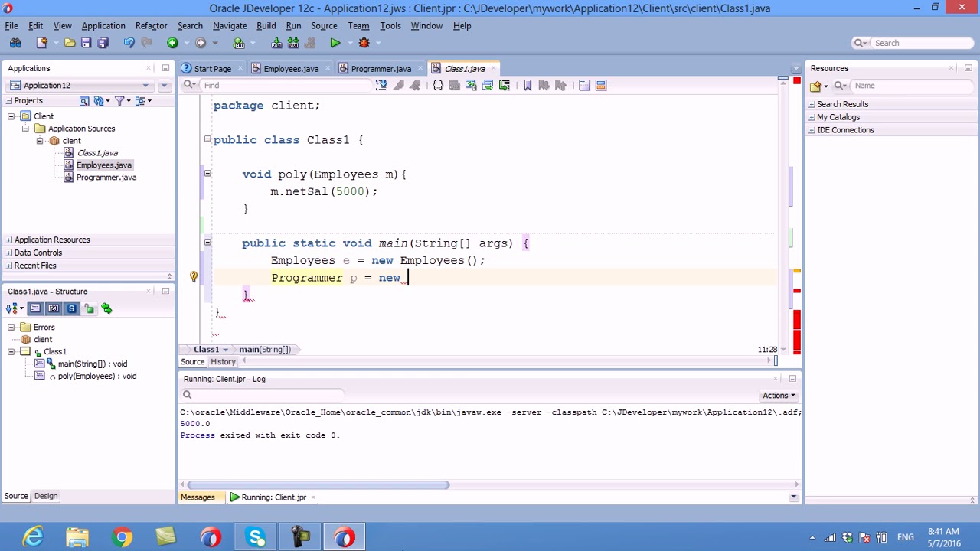Image resolution: width=980 pixels, height=551 pixels.
Task: Click the green Run arrow icon
Action: click(x=335, y=43)
